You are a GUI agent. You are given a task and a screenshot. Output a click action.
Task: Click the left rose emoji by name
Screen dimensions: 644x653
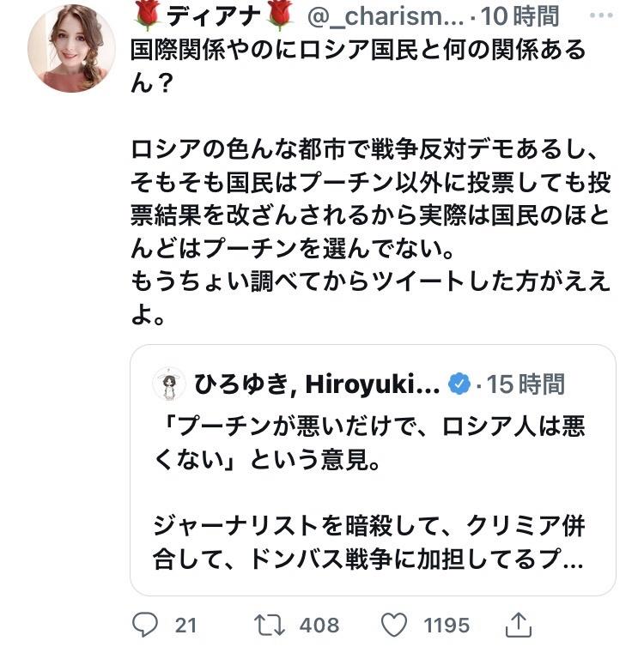tap(148, 15)
